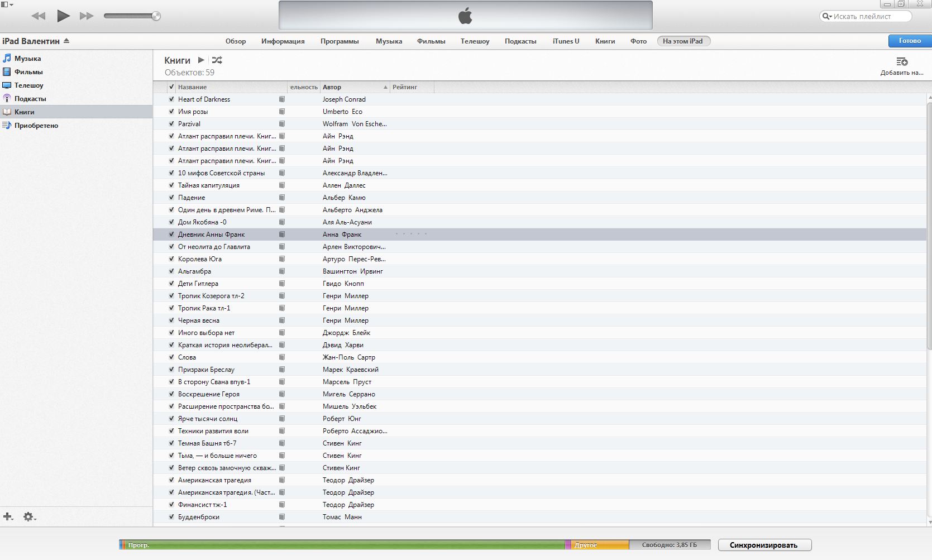Select Музыка in the sidebar
The width and height of the screenshot is (932, 560).
coord(76,58)
